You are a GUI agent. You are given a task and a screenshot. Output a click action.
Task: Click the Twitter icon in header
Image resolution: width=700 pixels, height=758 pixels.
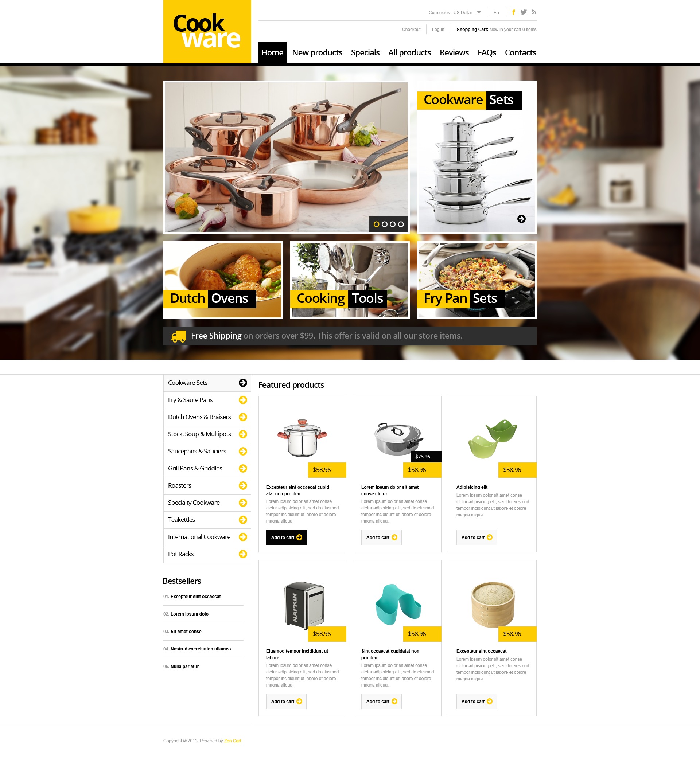[x=524, y=11]
